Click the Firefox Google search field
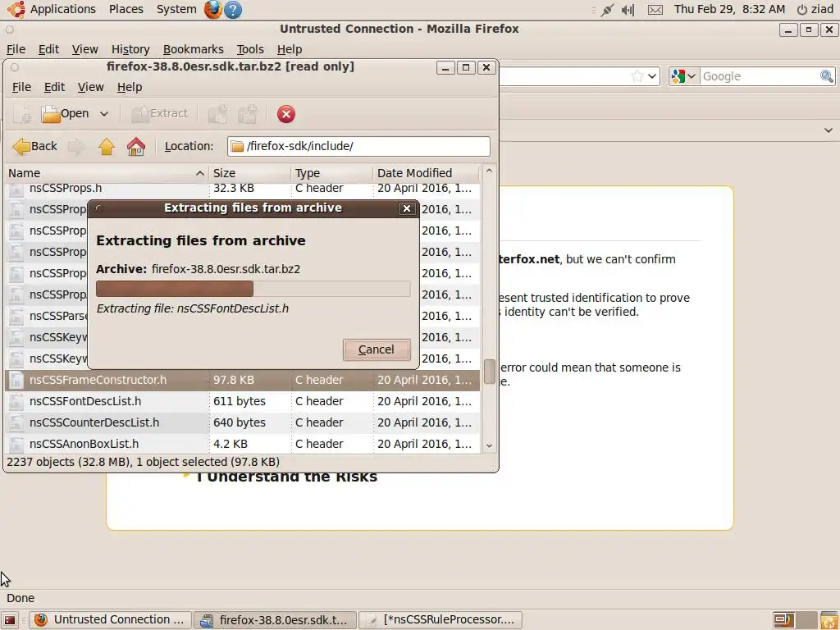Viewport: 840px width, 630px height. point(759,76)
